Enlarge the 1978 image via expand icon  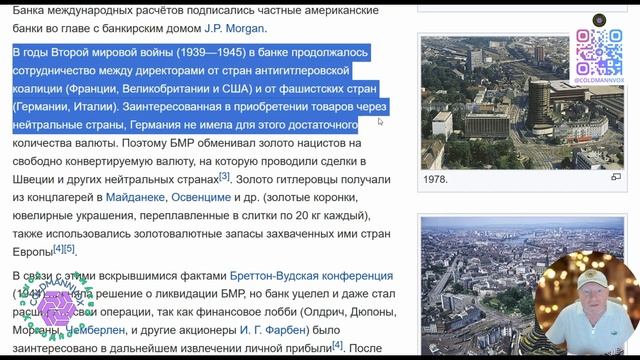tap(616, 177)
